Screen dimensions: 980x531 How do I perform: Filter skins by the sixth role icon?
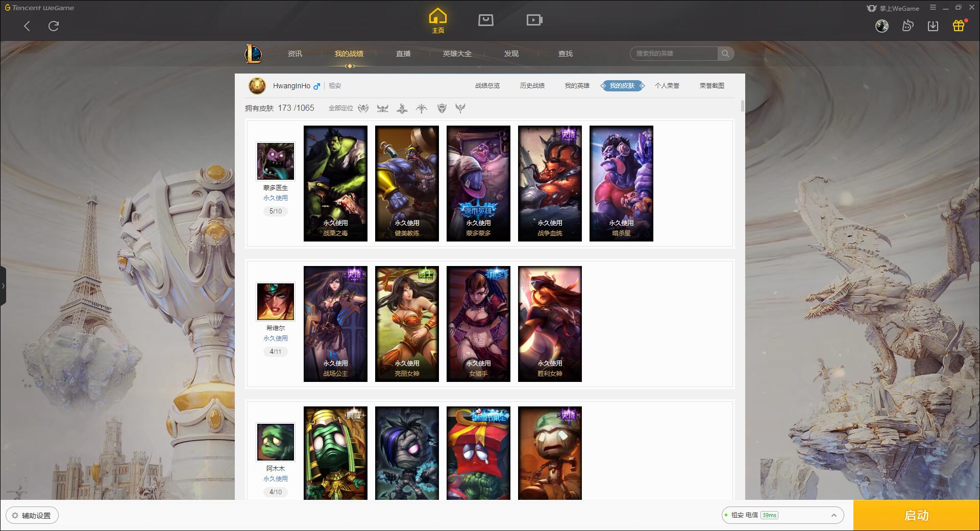point(460,108)
